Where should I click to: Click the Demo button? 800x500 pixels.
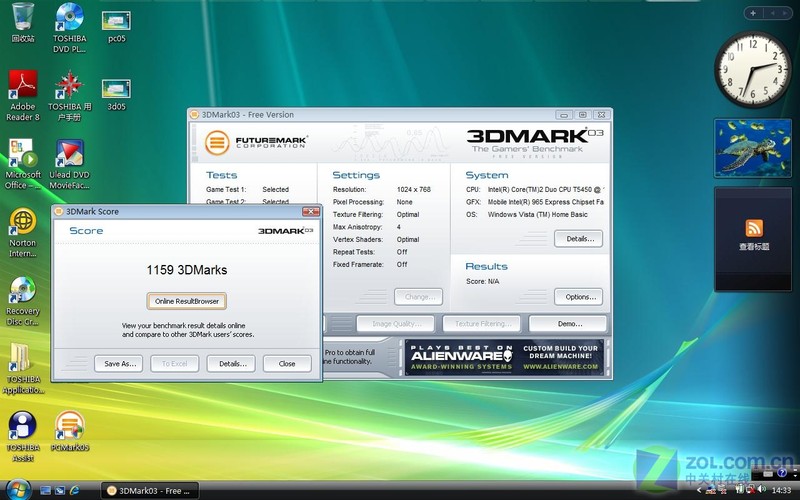point(568,324)
